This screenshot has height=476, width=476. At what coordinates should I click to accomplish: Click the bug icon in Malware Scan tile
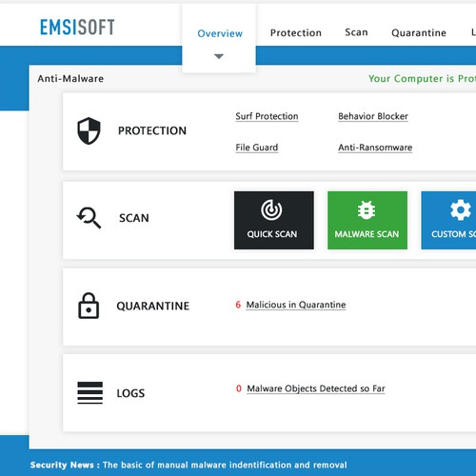pos(367,210)
